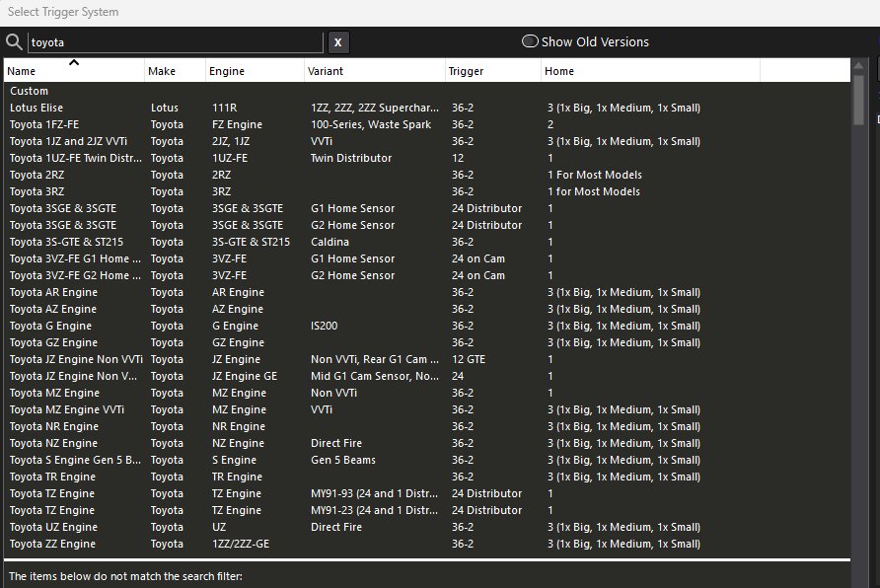Click the magnifying glass search icon
Viewport: 880px width, 588px height.
tap(14, 42)
